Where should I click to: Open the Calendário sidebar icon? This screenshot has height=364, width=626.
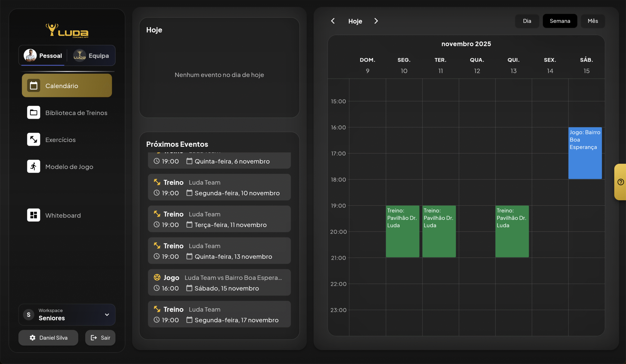coord(34,86)
